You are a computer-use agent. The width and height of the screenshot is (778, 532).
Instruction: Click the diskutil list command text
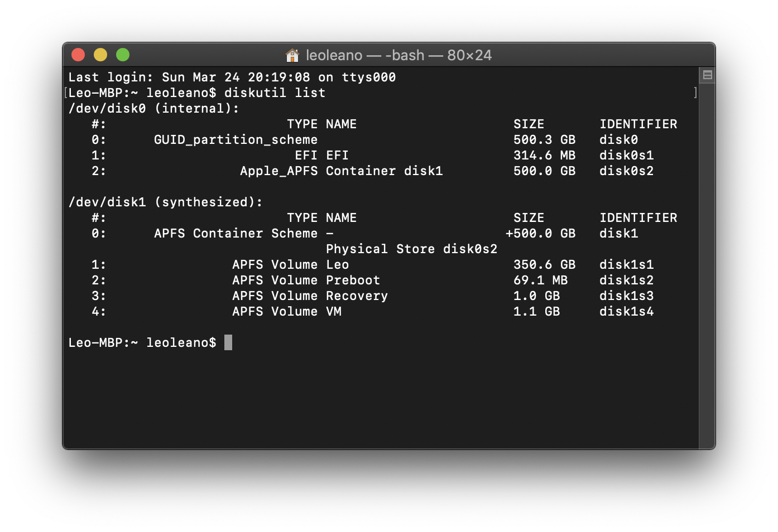point(273,93)
